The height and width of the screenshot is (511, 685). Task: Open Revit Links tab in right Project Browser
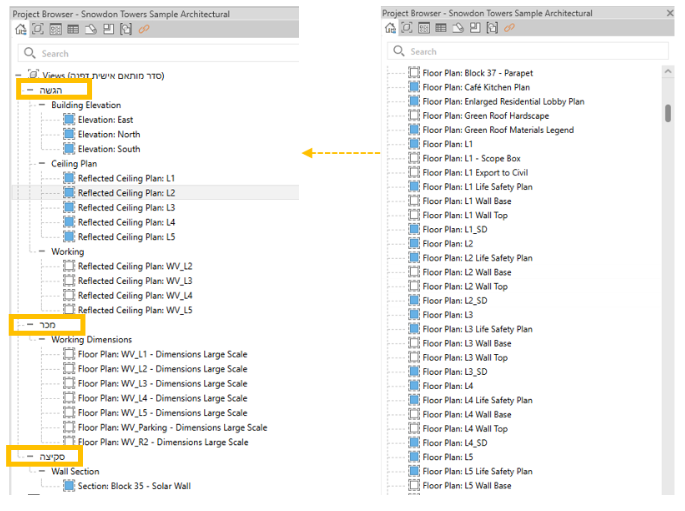pyautogui.click(x=509, y=28)
